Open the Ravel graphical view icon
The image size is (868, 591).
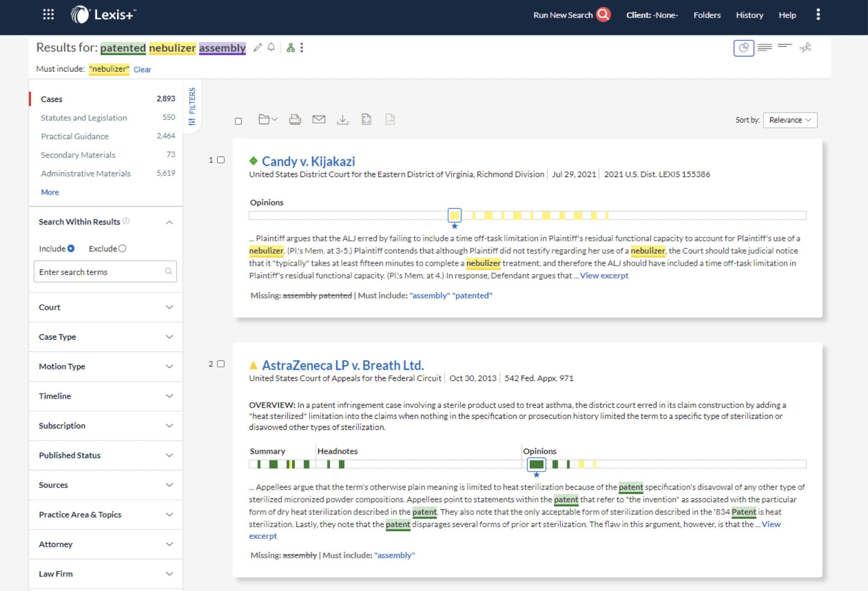click(806, 47)
